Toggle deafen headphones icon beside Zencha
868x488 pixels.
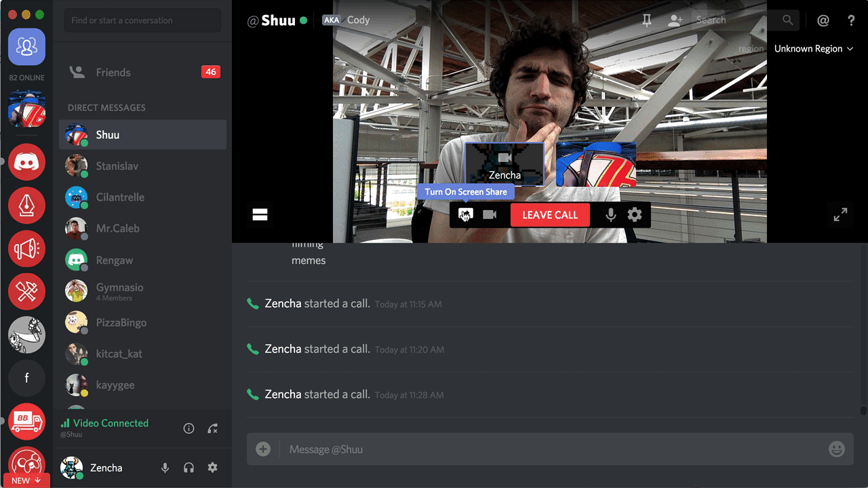tap(189, 468)
